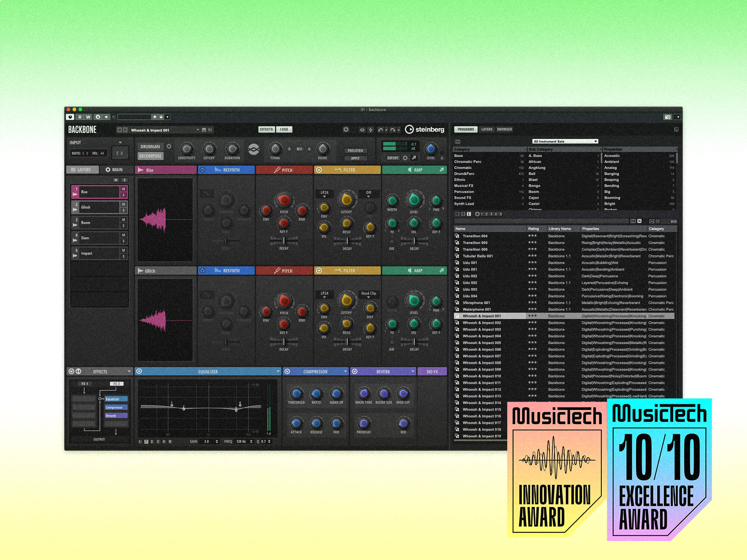Click the plugin bypass power icon in host bar

coord(70,117)
